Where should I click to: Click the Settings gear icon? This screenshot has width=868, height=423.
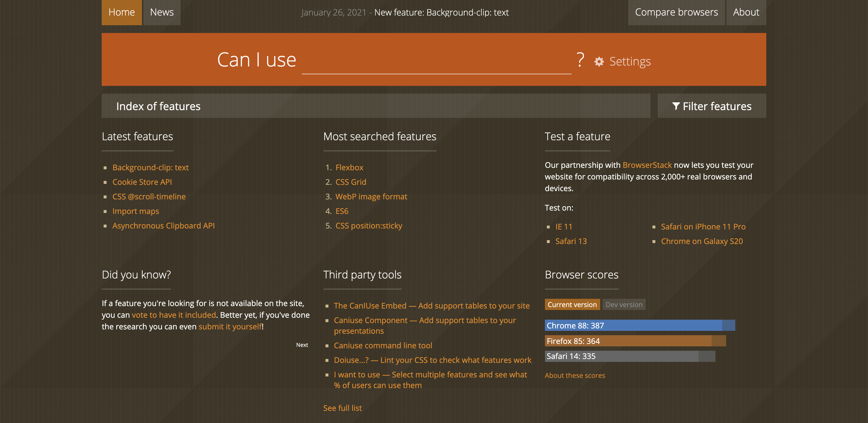coord(599,62)
